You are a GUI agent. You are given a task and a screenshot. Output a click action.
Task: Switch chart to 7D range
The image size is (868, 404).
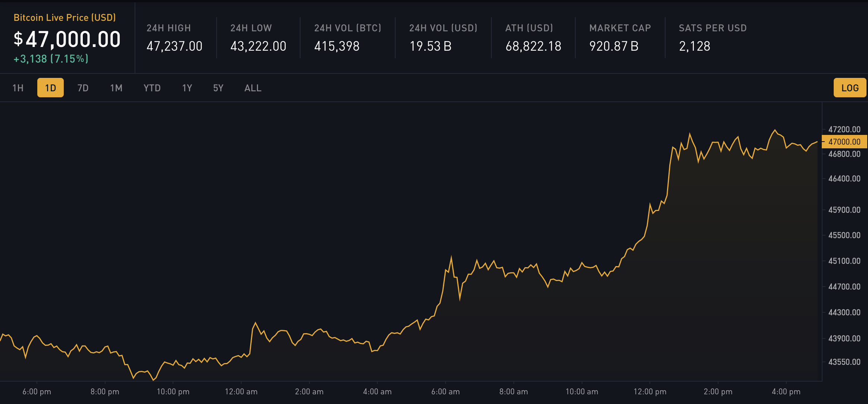coord(83,88)
